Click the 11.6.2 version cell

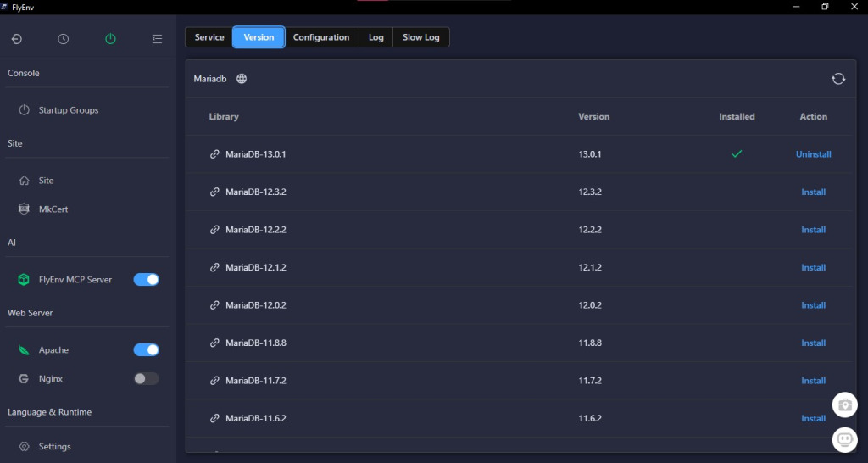[590, 418]
